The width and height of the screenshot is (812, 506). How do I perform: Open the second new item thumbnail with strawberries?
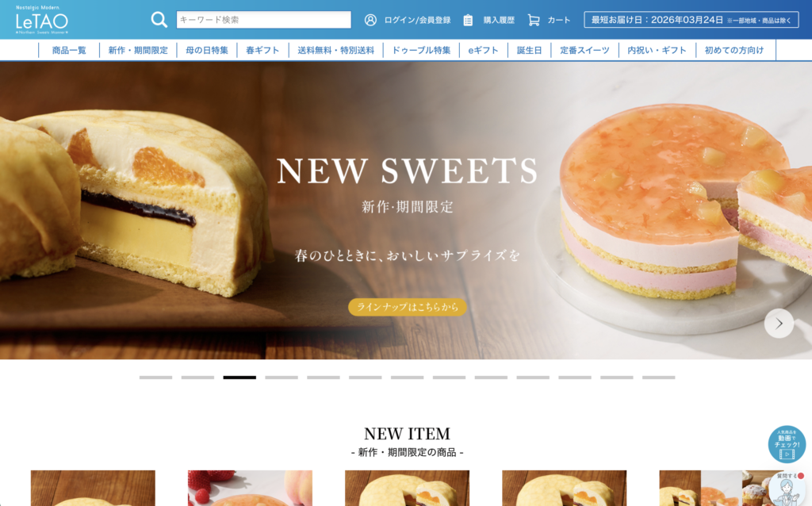(250, 488)
